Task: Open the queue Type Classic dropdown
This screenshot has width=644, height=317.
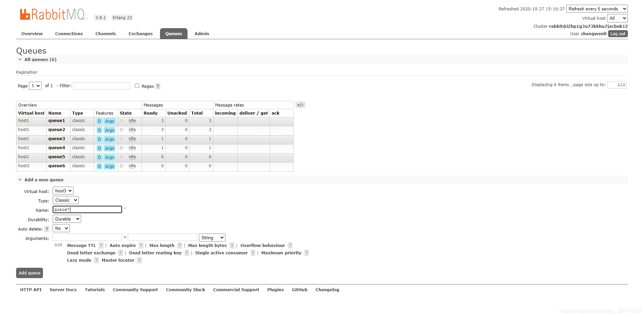Action: coord(66,200)
